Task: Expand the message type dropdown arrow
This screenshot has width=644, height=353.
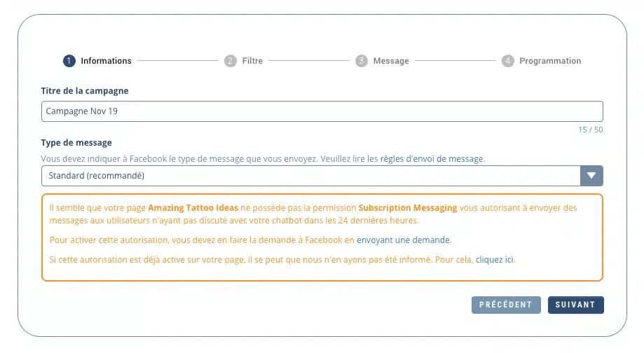Action: tap(591, 176)
